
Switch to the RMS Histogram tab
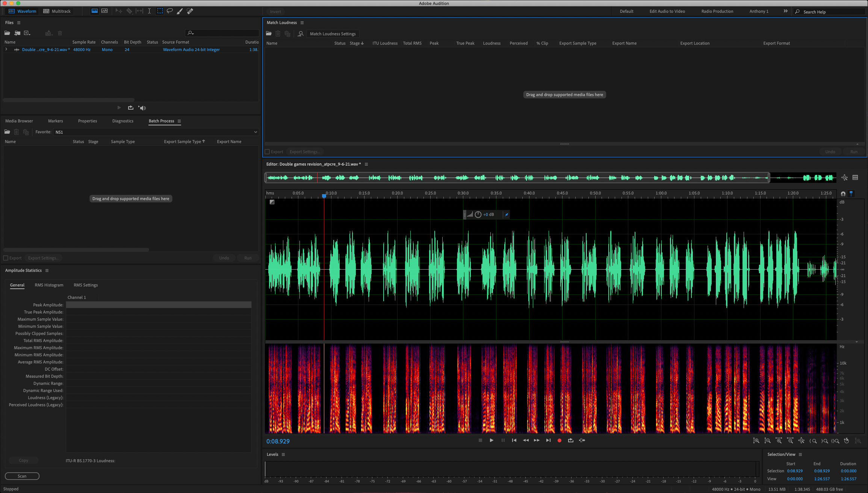[x=49, y=285]
